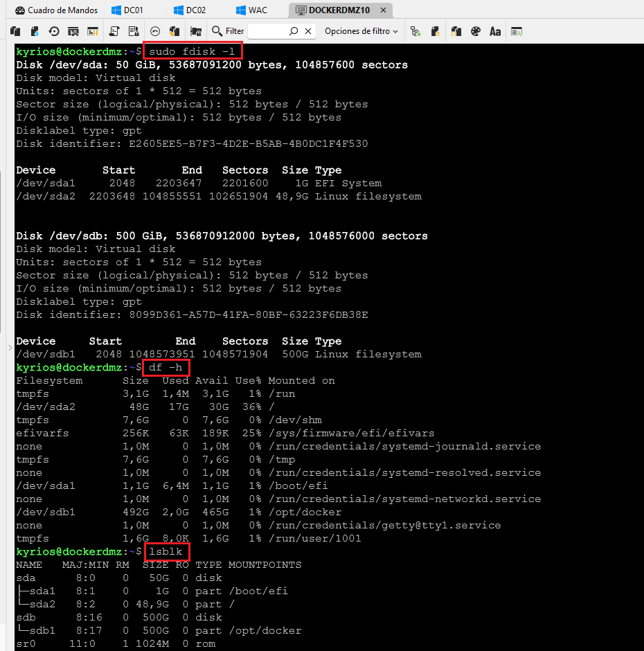Screen dimensions: 644x651
Task: Click the 'Disk /dev/sda: 50 GiB' line
Action: [x=212, y=65]
